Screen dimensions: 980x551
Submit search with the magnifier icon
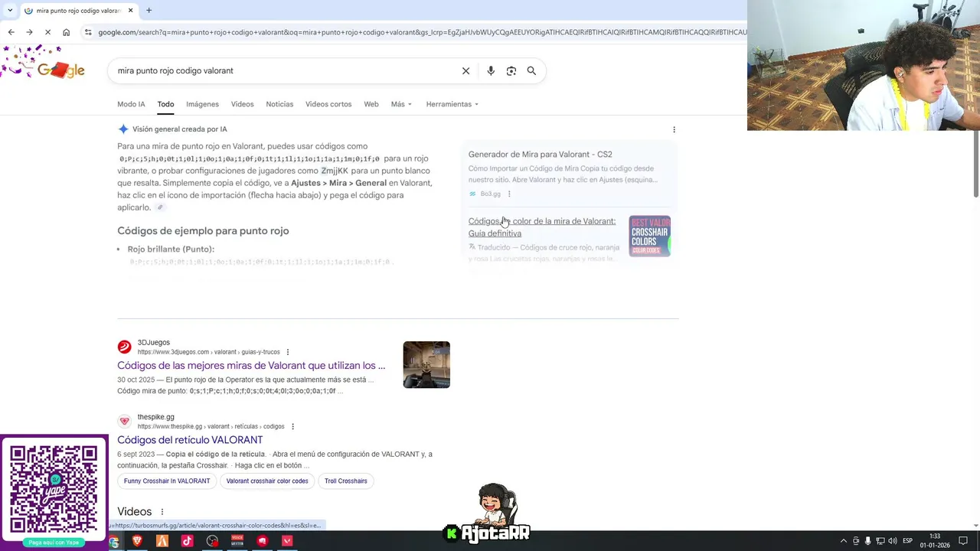[x=531, y=70]
